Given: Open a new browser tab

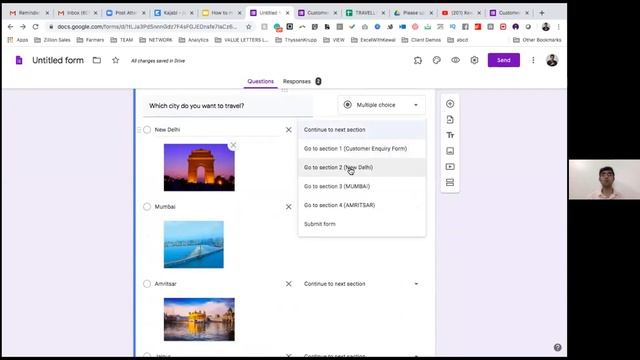Looking at the screenshot, I should click(x=542, y=13).
